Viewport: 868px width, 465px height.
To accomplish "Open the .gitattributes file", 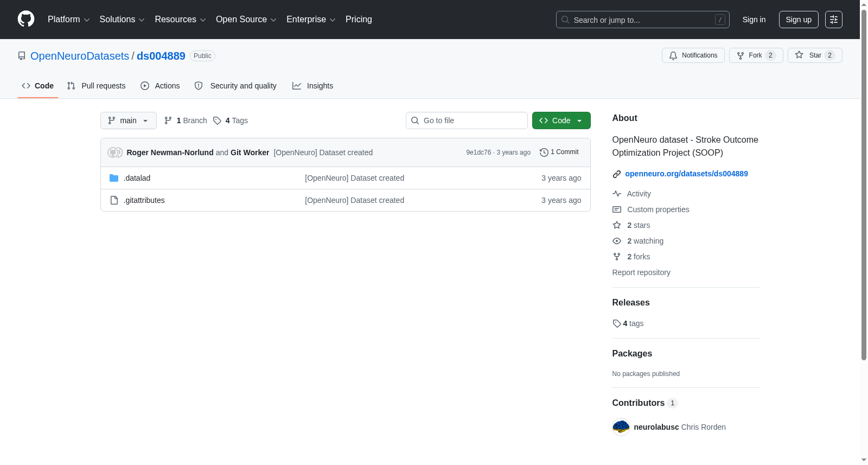I will pyautogui.click(x=144, y=200).
